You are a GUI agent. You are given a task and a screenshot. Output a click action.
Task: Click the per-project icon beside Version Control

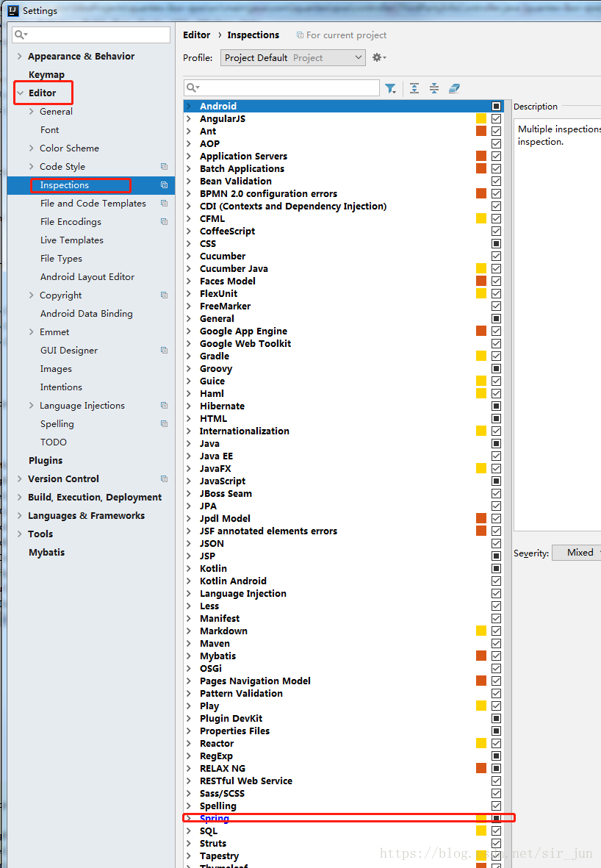click(165, 479)
